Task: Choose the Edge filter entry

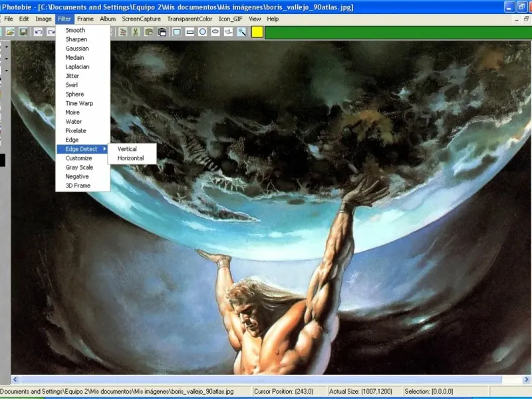Action: 82,140
